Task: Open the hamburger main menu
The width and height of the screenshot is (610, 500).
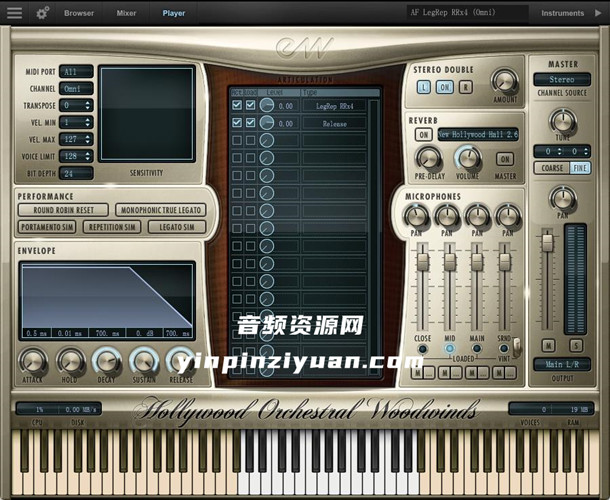Action: 14,12
